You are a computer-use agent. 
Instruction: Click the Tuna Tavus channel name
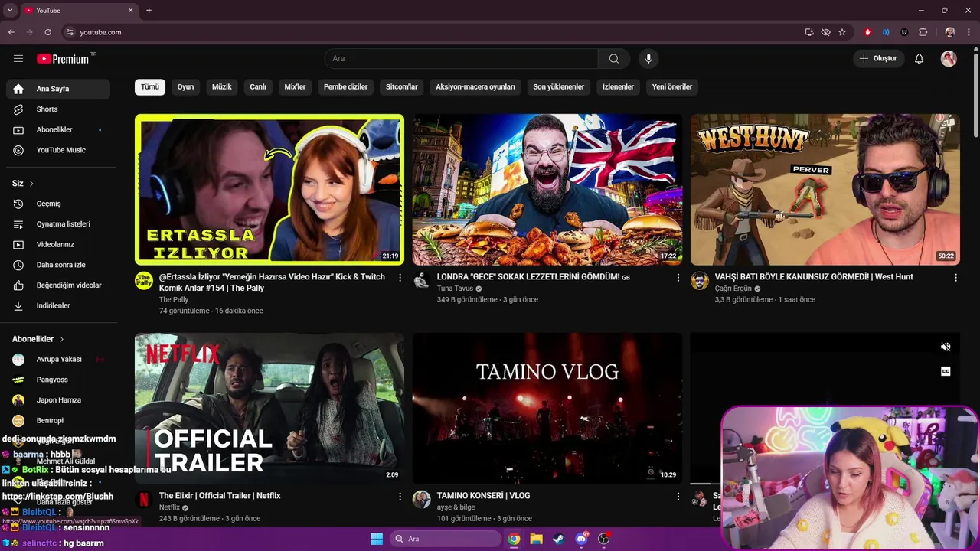(x=455, y=289)
